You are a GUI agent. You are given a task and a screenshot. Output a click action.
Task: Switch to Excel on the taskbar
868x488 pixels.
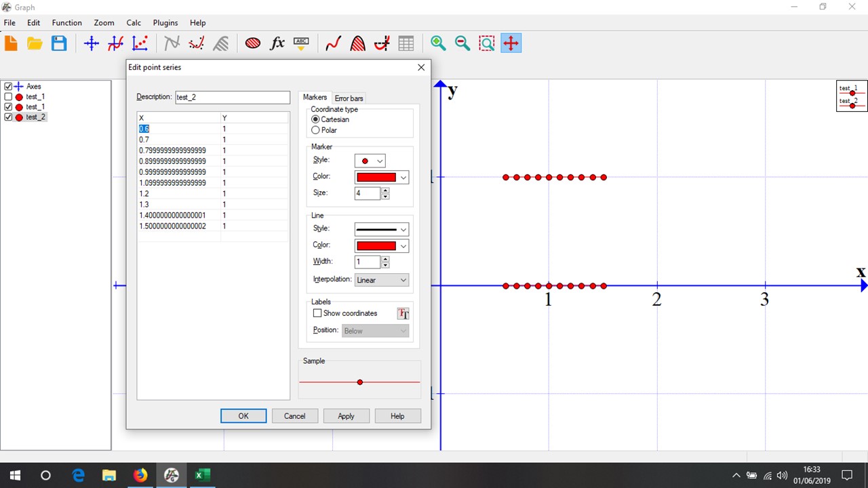(x=203, y=475)
